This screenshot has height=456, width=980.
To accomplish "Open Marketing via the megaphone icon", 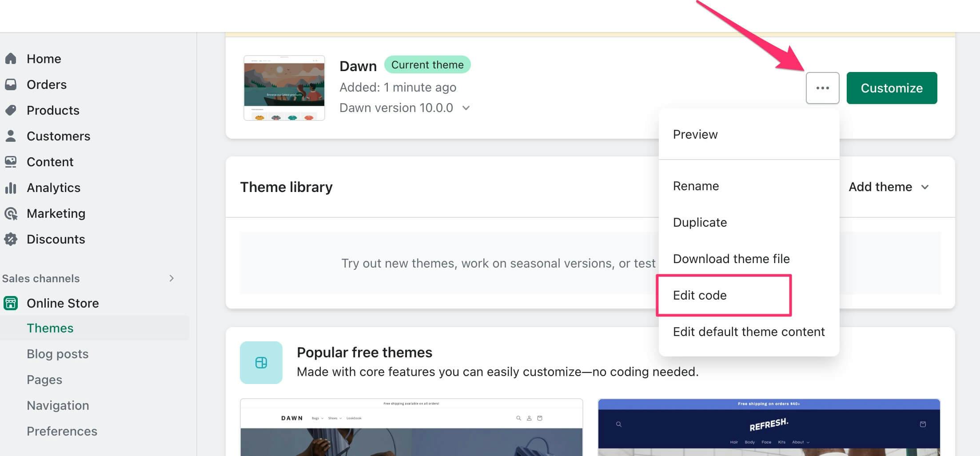I will (10, 213).
